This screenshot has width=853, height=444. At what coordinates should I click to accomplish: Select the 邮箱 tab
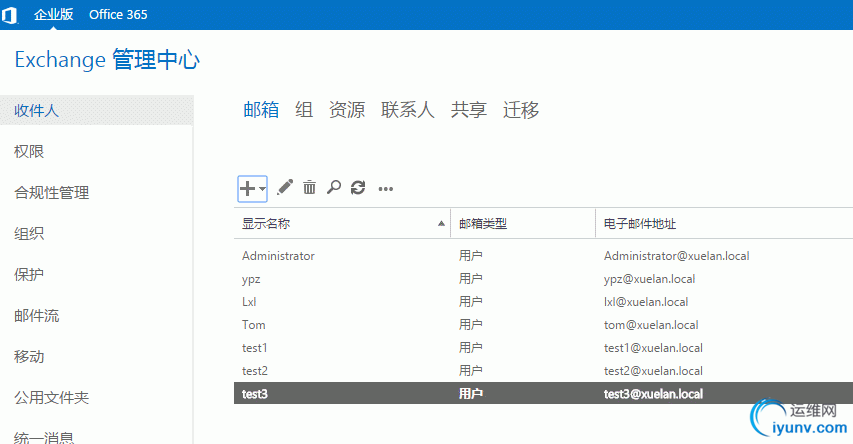point(261,110)
